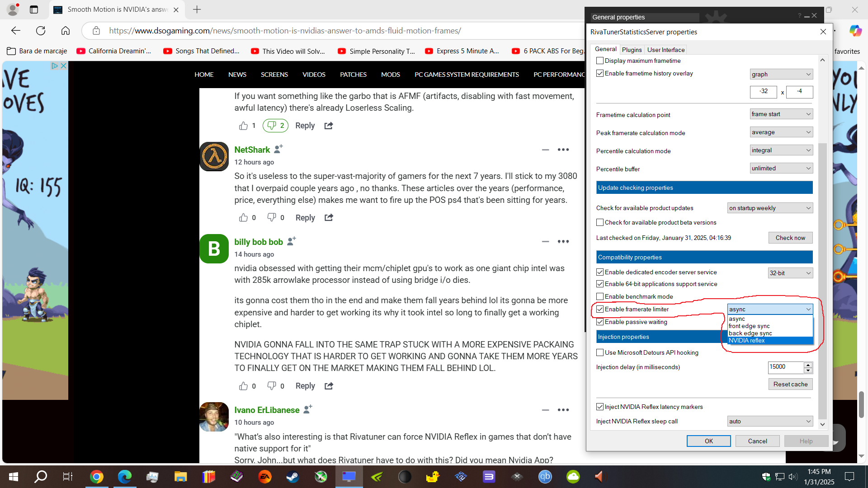This screenshot has width=868, height=488.
Task: Enable the Display maximum frametime checkbox
Action: click(x=600, y=61)
